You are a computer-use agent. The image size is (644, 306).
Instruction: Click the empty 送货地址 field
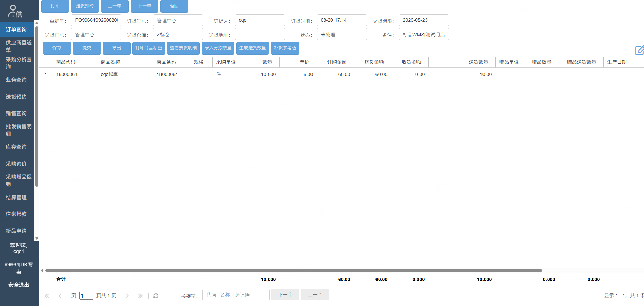[x=260, y=34]
